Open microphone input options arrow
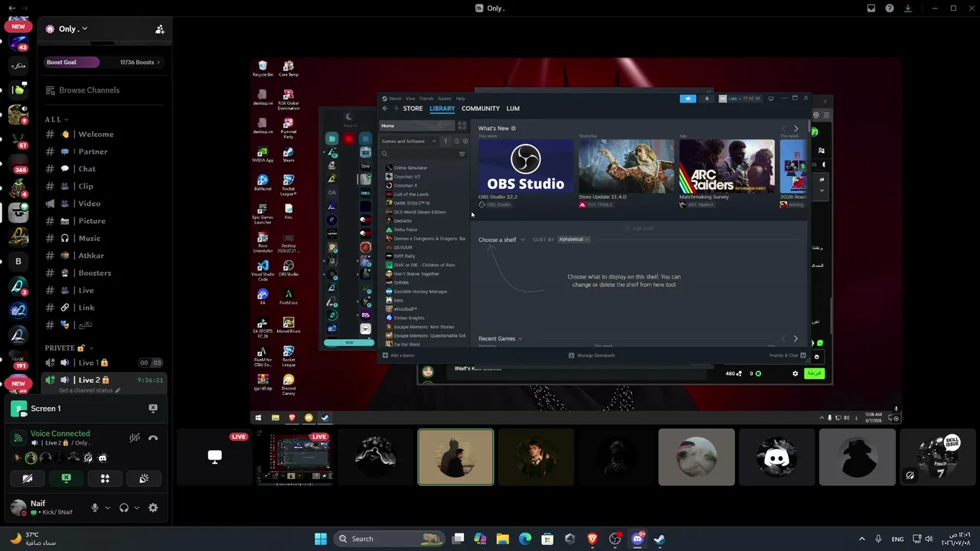The image size is (980, 551). pyautogui.click(x=107, y=507)
